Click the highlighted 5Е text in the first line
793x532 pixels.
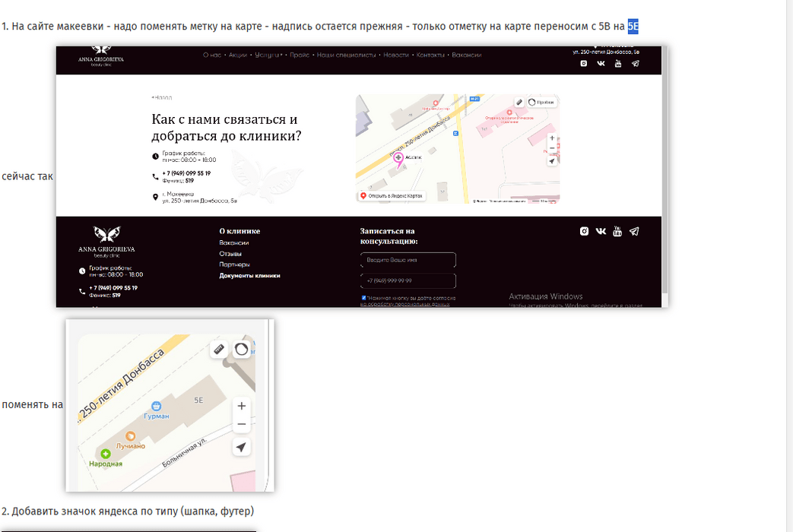pyautogui.click(x=633, y=27)
